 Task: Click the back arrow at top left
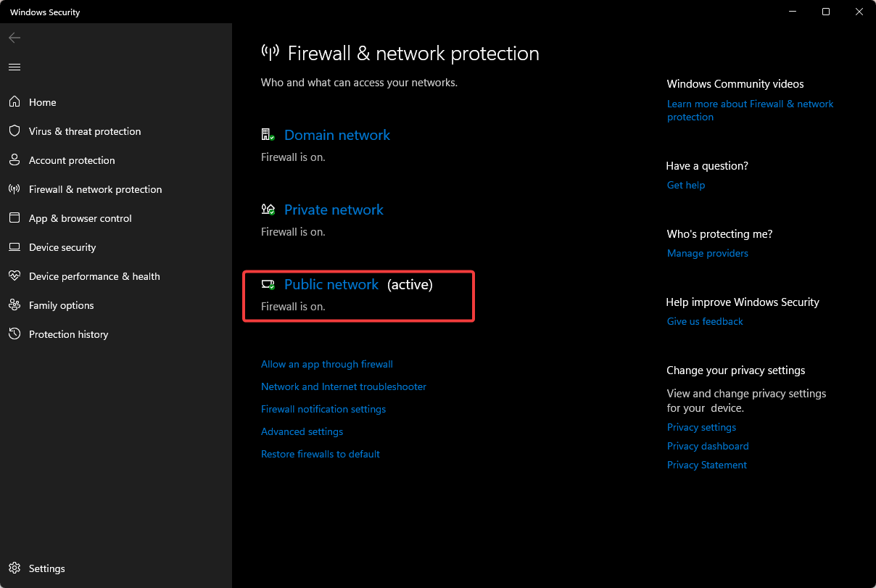click(x=15, y=38)
